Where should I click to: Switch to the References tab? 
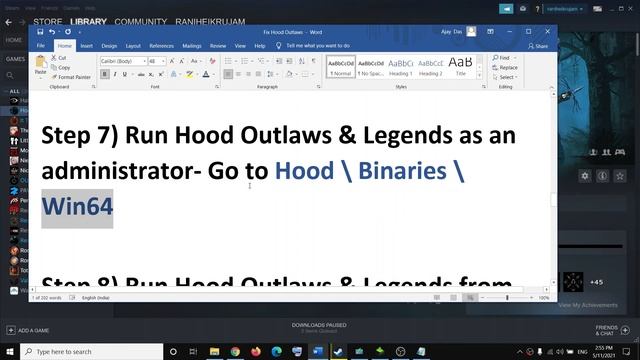[x=161, y=46]
